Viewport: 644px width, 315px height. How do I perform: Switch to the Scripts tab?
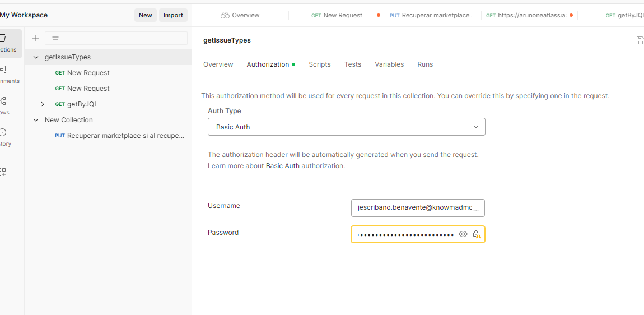(x=320, y=64)
